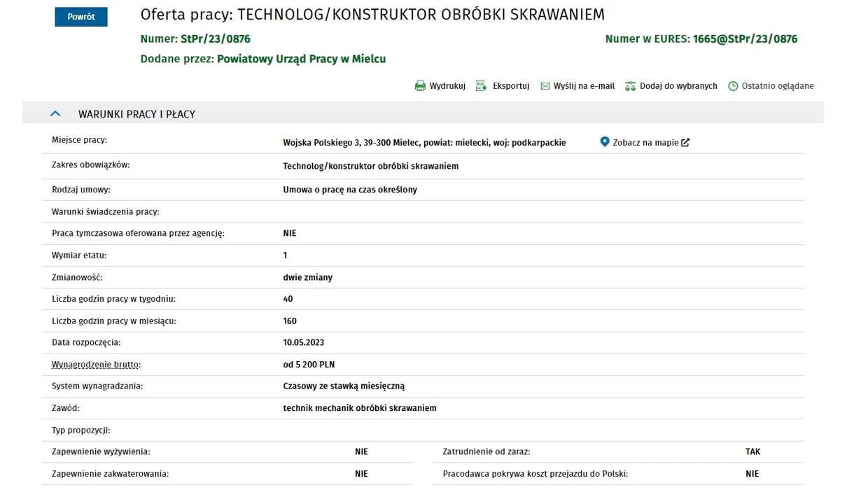Click the weekly hours value 40
847x504 pixels.
(x=288, y=300)
